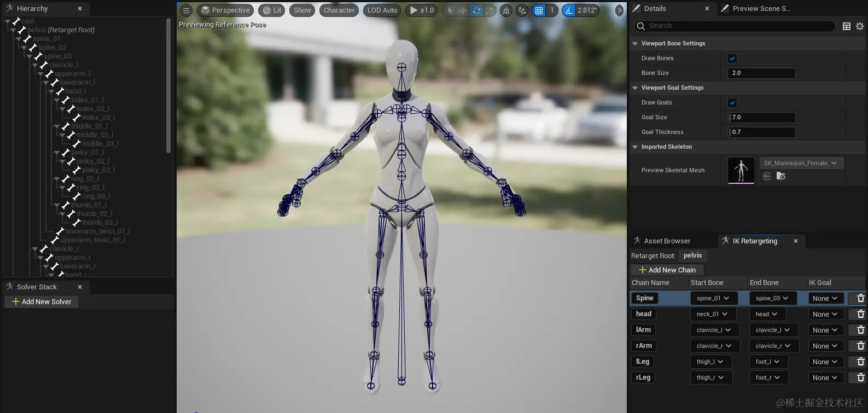Click the Add New Solver button
The width and height of the screenshot is (868, 413).
tap(42, 302)
